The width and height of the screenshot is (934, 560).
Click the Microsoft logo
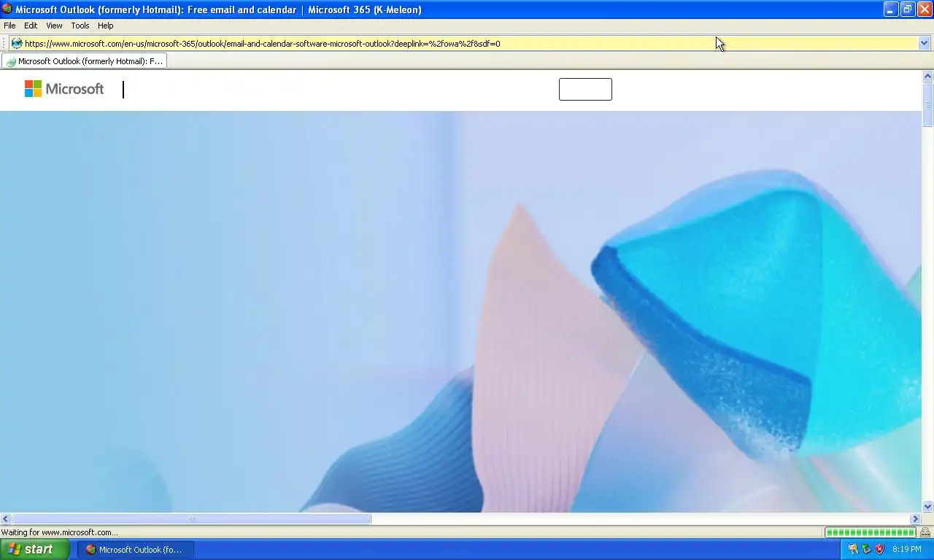click(x=64, y=89)
